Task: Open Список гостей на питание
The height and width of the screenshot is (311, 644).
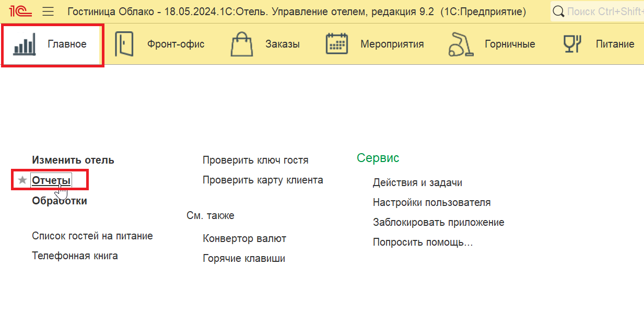Action: (92, 236)
